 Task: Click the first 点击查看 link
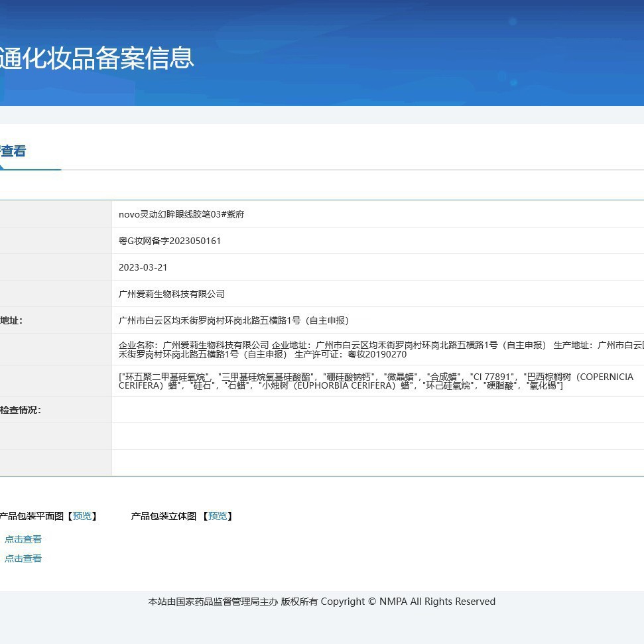[23, 539]
